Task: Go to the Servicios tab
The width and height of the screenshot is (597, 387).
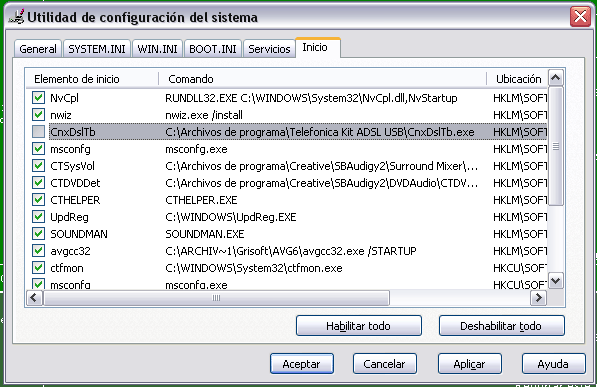Action: tap(269, 49)
